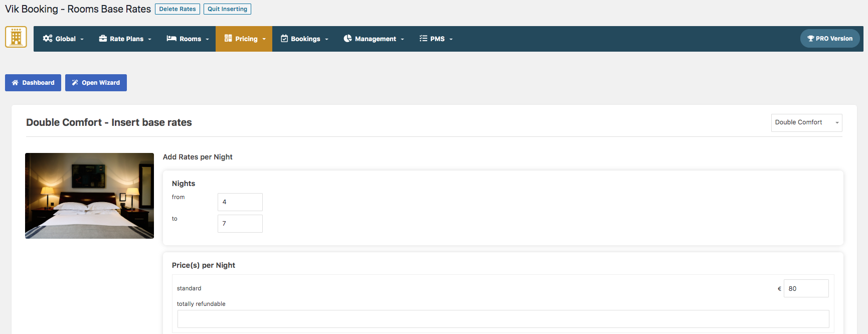Open the Pricing menu
The height and width of the screenshot is (334, 868).
pos(244,39)
